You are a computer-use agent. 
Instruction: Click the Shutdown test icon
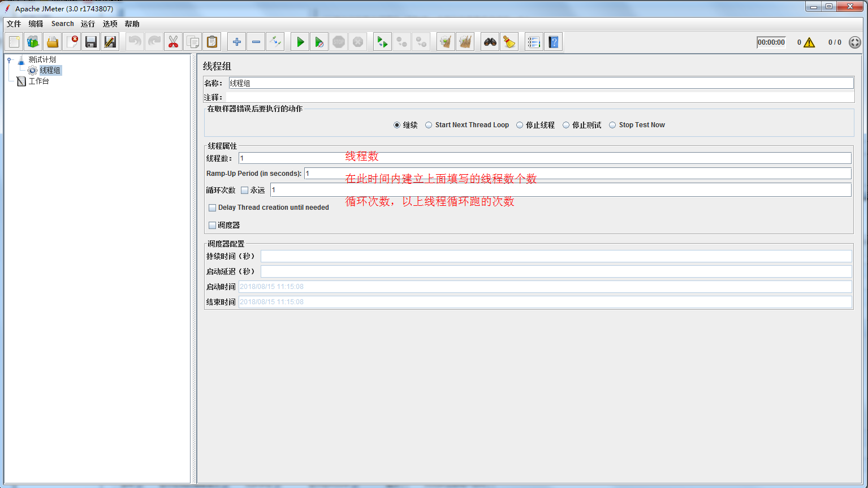click(358, 42)
